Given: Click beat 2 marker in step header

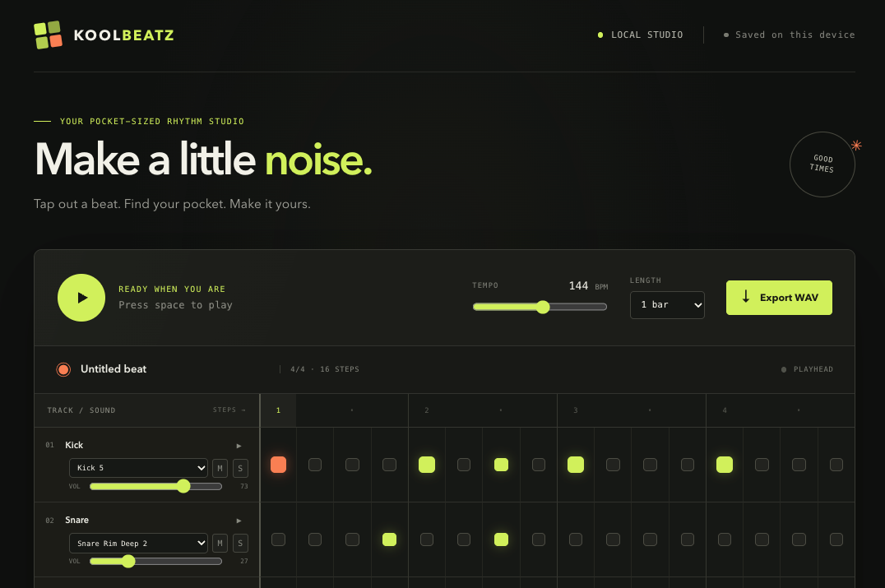Looking at the screenshot, I should pos(427,411).
